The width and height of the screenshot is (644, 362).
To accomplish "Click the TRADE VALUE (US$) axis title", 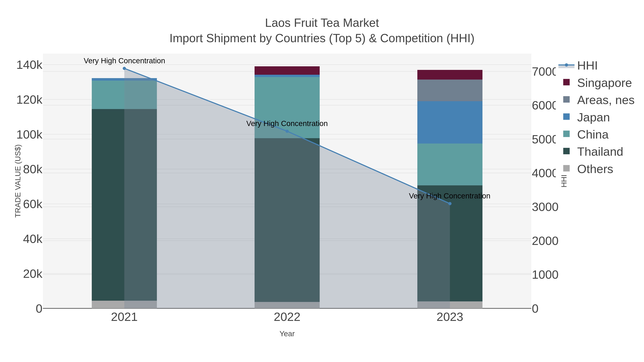I will click(x=18, y=181).
